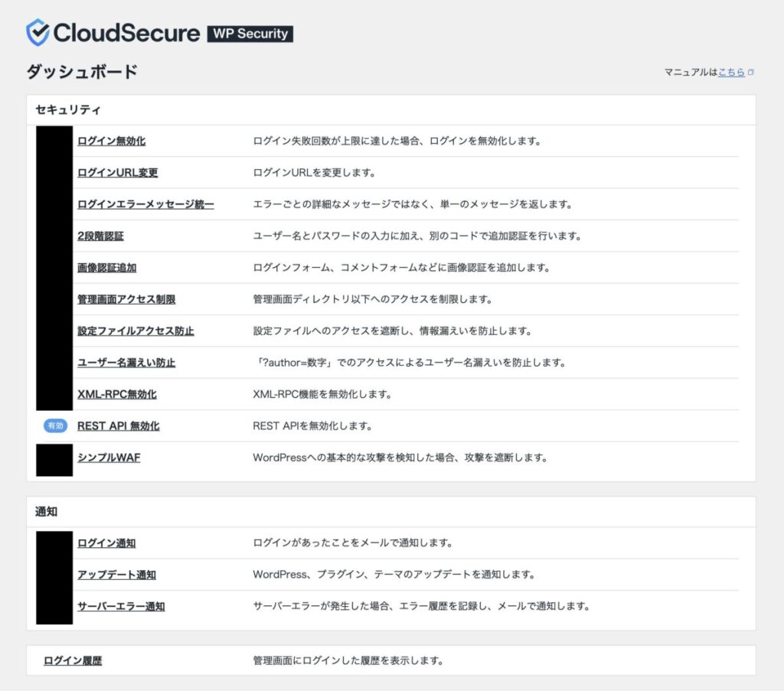This screenshot has width=784, height=691.
Task: Open the XML-RPC無効化 setting
Action: [x=113, y=394]
